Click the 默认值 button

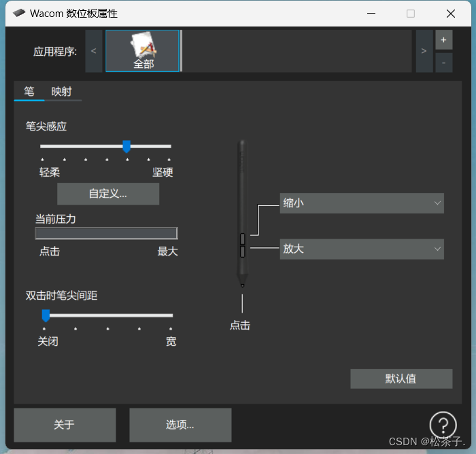click(401, 379)
